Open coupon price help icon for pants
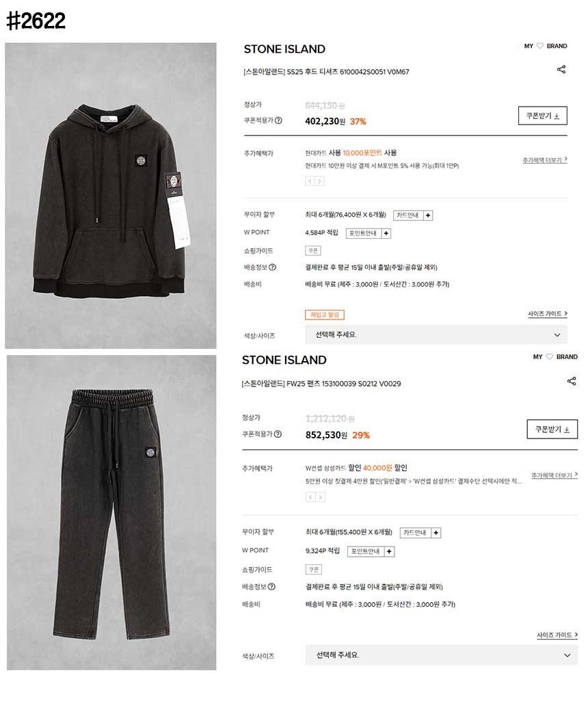The image size is (588, 710). [278, 434]
